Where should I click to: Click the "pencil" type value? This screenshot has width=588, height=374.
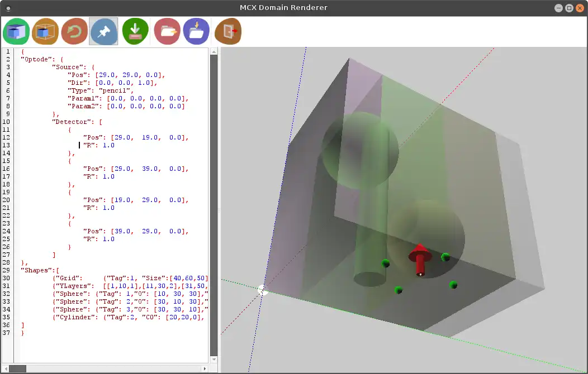click(116, 90)
